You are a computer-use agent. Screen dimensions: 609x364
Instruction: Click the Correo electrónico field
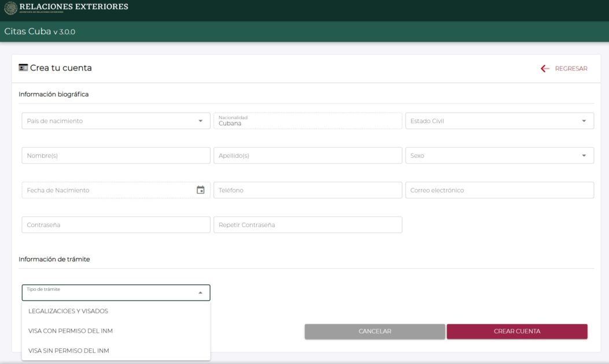point(499,190)
